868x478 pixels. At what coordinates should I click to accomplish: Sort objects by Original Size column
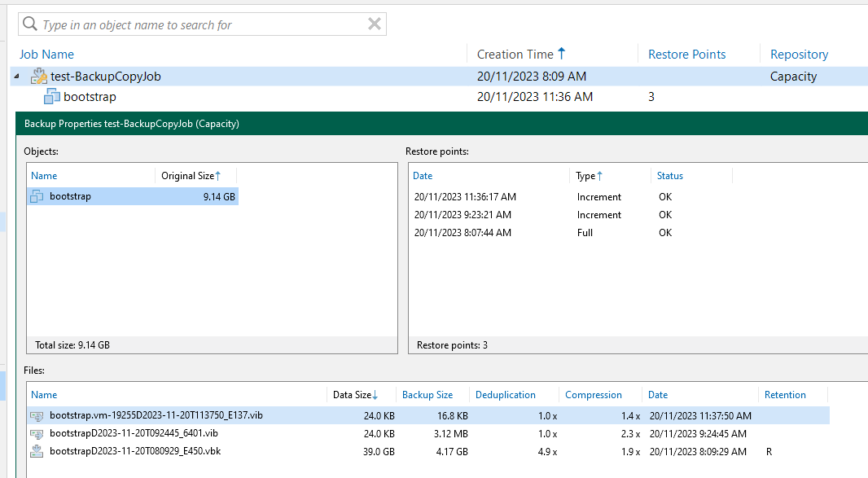point(187,176)
